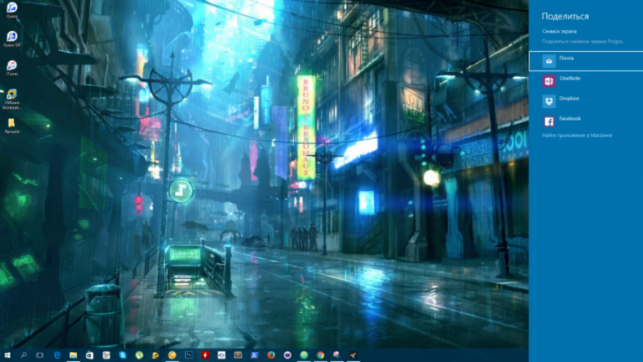Launch Microsoft Edge from the taskbar
Viewport: 643px width, 362px height.
57,355
